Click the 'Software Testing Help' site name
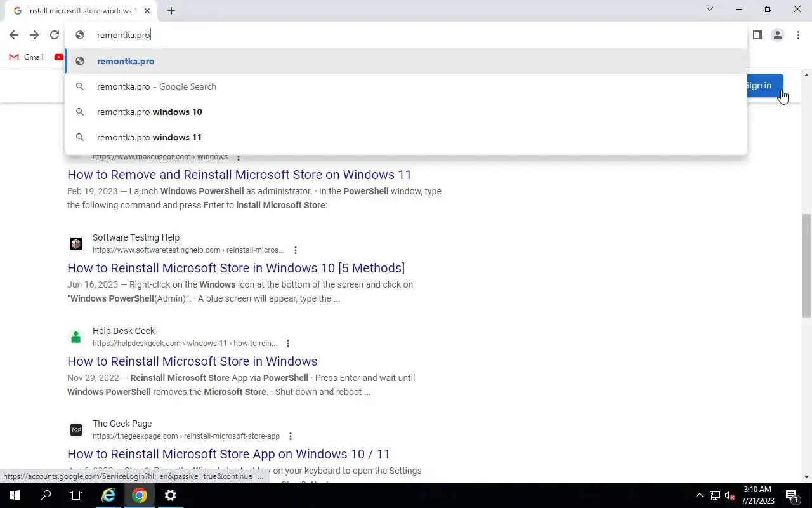The height and width of the screenshot is (508, 812). pos(136,237)
